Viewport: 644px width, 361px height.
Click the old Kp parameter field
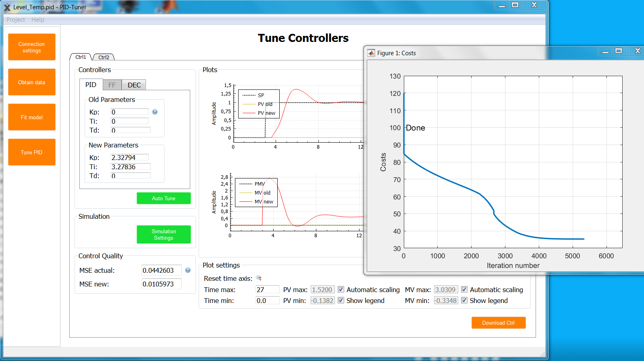point(130,112)
